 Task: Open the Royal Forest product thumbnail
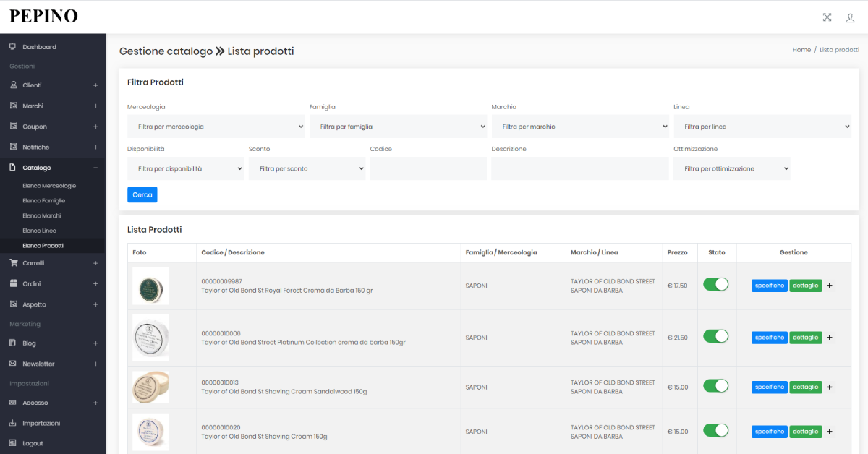(150, 286)
